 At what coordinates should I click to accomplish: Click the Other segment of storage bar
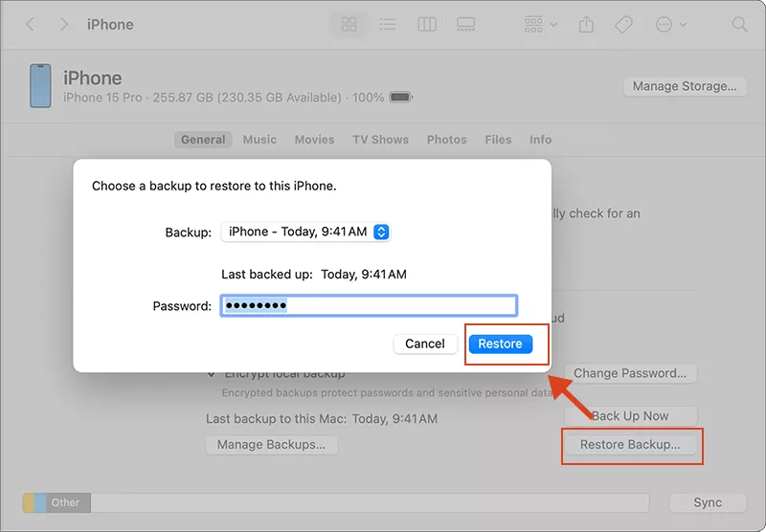click(x=68, y=502)
